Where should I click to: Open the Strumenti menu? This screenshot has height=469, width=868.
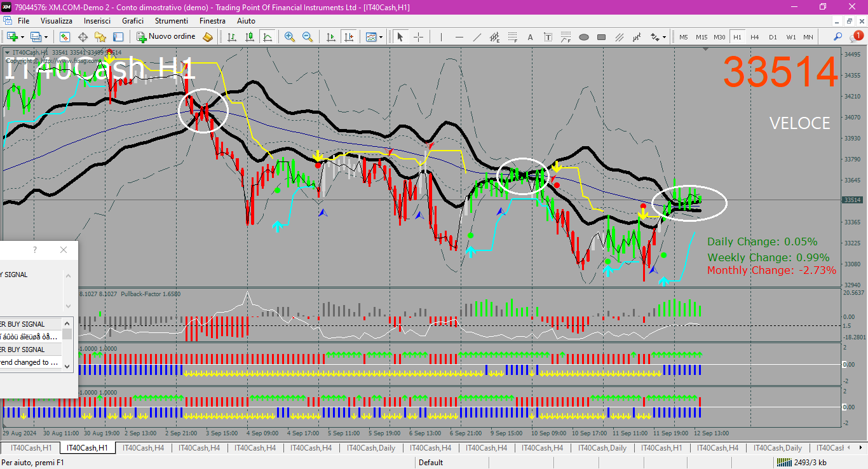(x=172, y=21)
